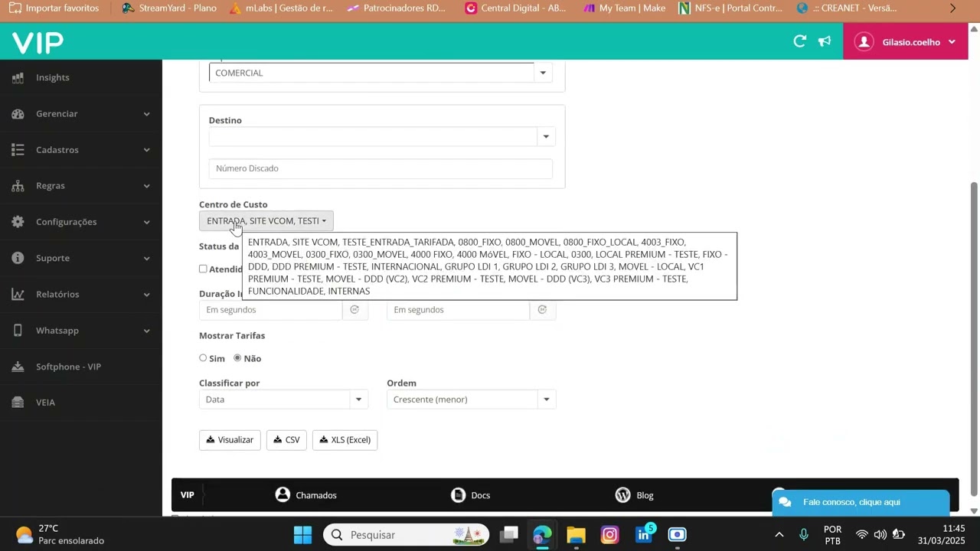Click the Pesquisar taskbar search box
Image resolution: width=980 pixels, height=551 pixels.
(x=407, y=534)
